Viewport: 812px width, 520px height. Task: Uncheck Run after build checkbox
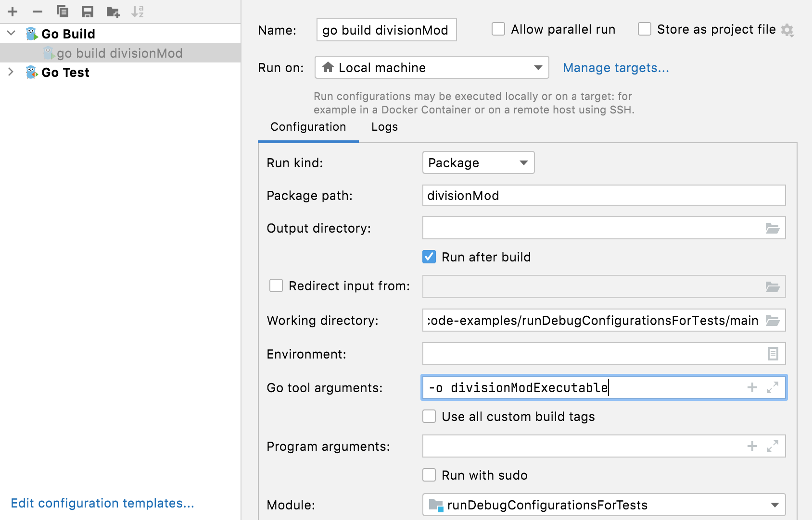pos(429,257)
